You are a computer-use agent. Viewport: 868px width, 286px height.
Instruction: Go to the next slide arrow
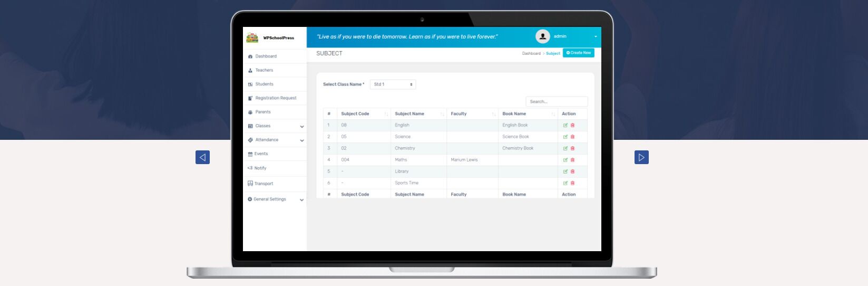point(641,157)
